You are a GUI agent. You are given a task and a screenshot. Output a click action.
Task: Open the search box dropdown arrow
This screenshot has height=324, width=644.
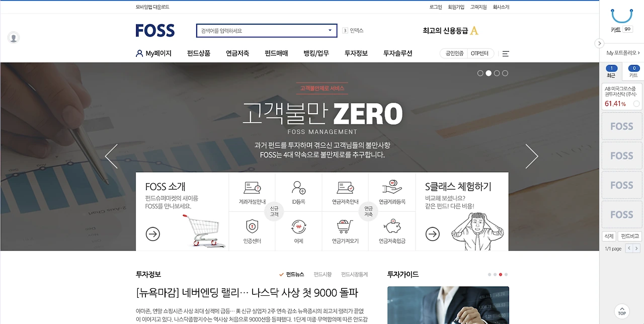(330, 31)
